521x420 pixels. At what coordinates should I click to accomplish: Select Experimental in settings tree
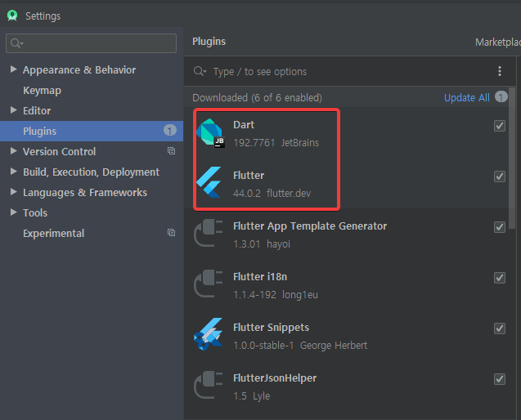point(53,234)
